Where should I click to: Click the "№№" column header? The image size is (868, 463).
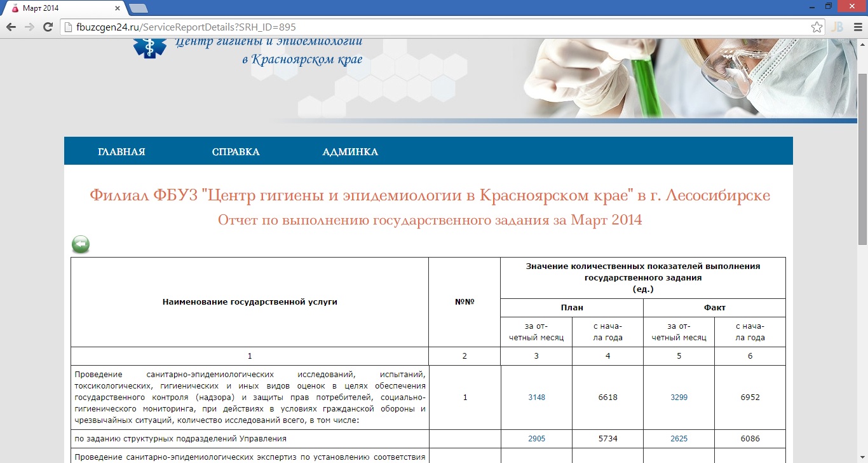point(465,302)
